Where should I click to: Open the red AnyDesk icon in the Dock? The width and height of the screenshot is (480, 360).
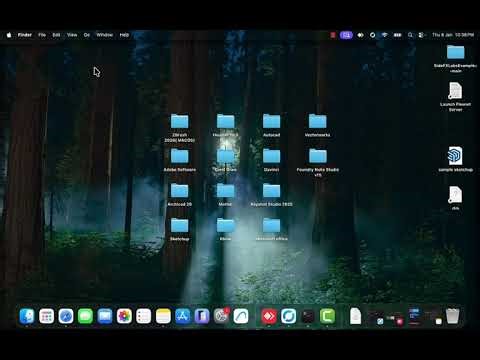[269, 316]
